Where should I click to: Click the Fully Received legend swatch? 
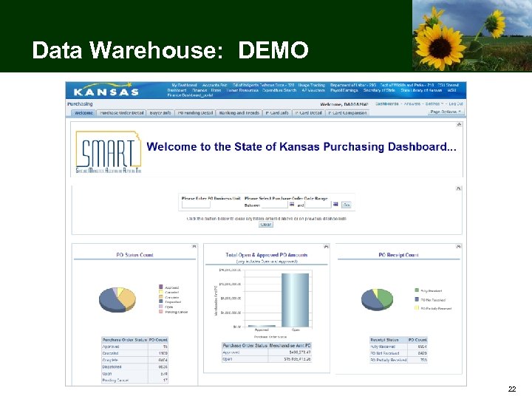(417, 290)
